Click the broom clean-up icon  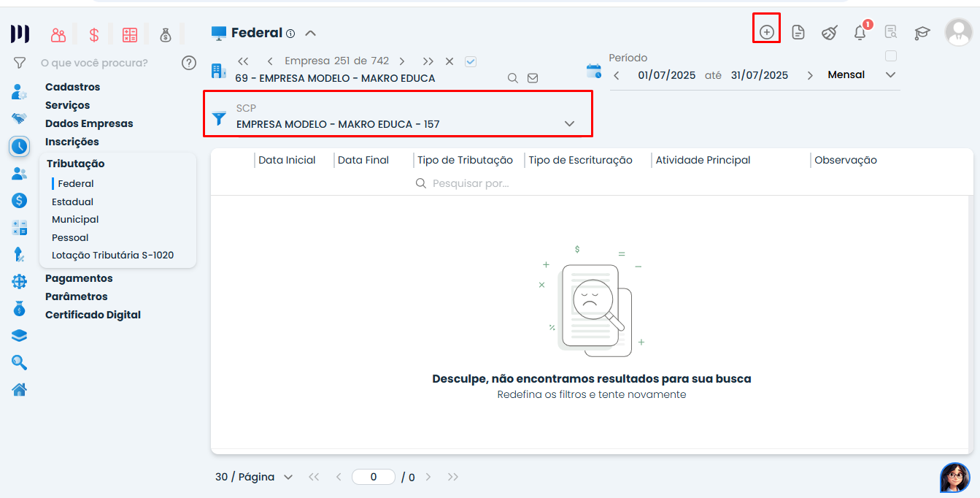point(829,32)
